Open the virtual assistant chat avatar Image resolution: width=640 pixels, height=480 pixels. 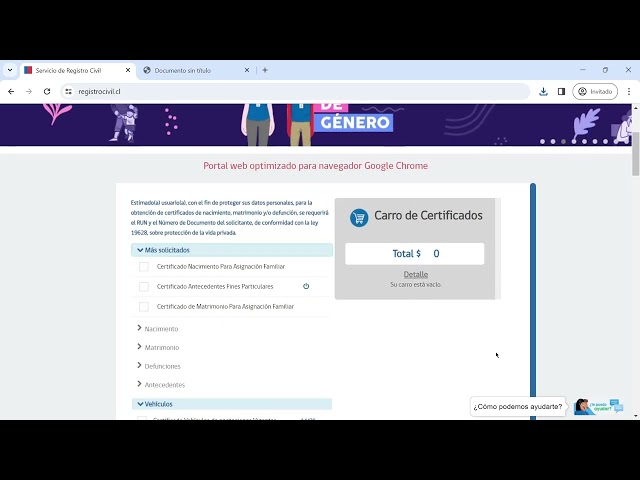point(599,407)
